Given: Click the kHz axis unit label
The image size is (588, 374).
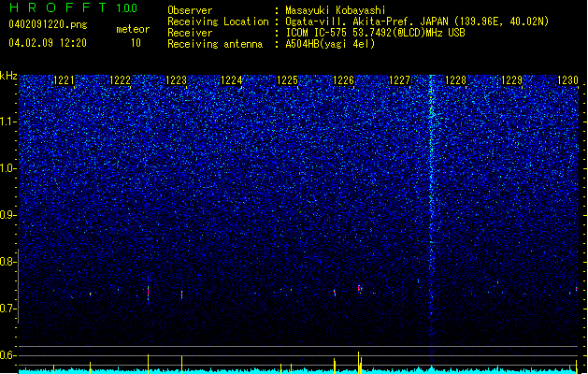Looking at the screenshot, I should coord(8,76).
